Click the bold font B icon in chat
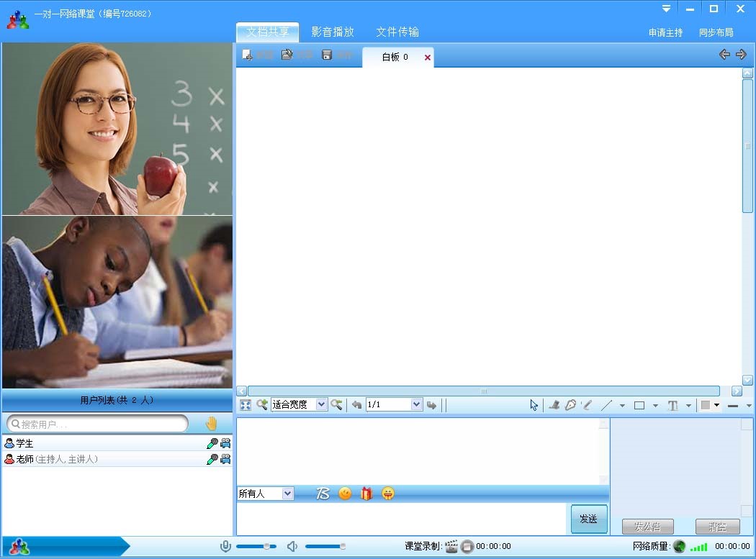 tap(323, 494)
